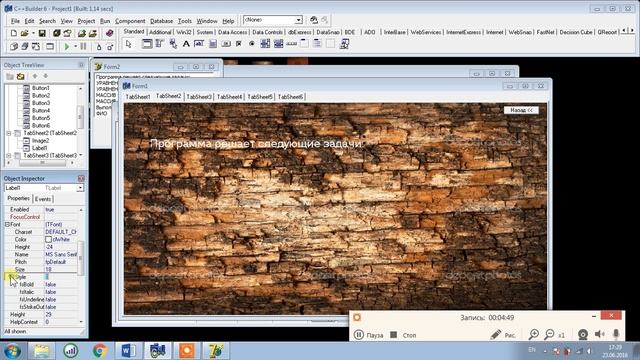Pick the ComboBox component icon
The height and width of the screenshot is (360, 640).
coord(278,44)
